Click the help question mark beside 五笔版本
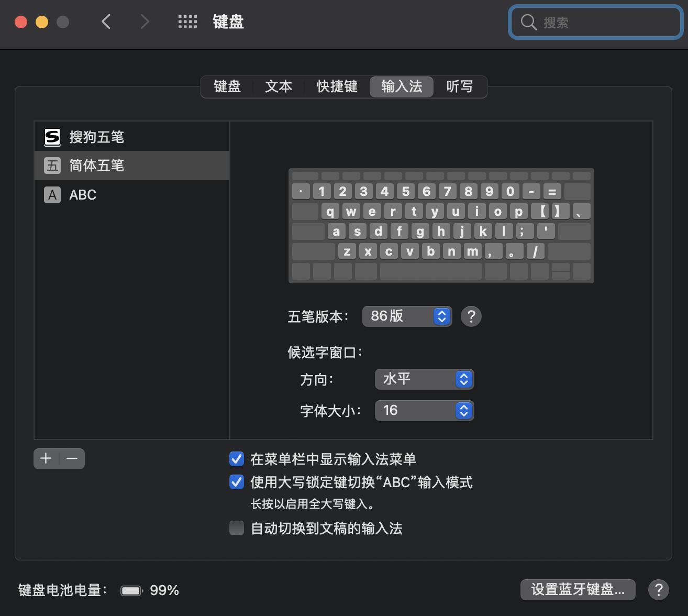688x616 pixels. click(470, 316)
